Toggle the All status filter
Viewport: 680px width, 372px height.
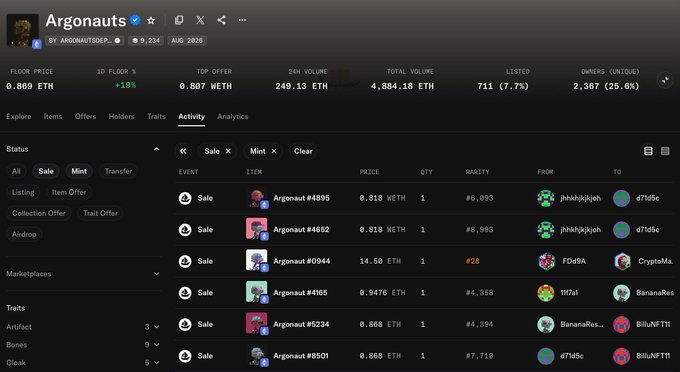16,171
